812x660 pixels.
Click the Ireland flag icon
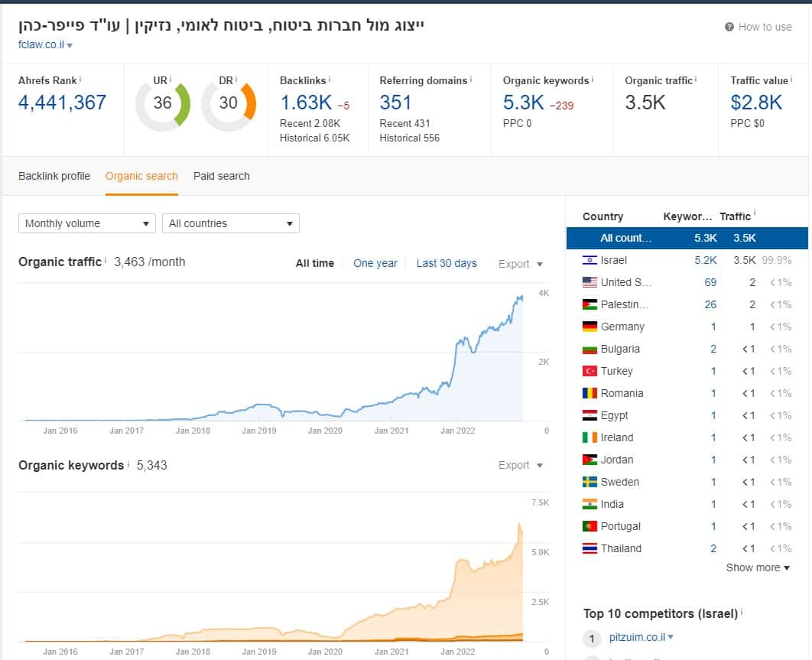pos(590,437)
